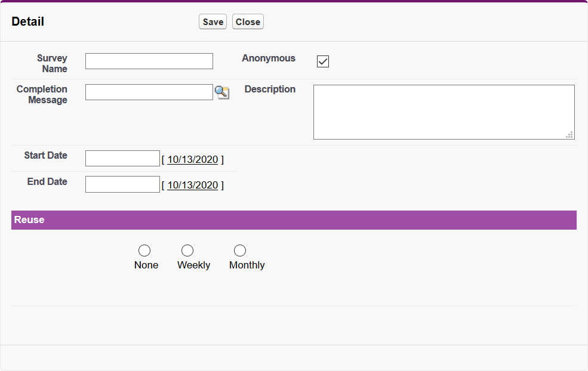588x371 pixels.
Task: Click into the Description text area
Action: point(444,112)
